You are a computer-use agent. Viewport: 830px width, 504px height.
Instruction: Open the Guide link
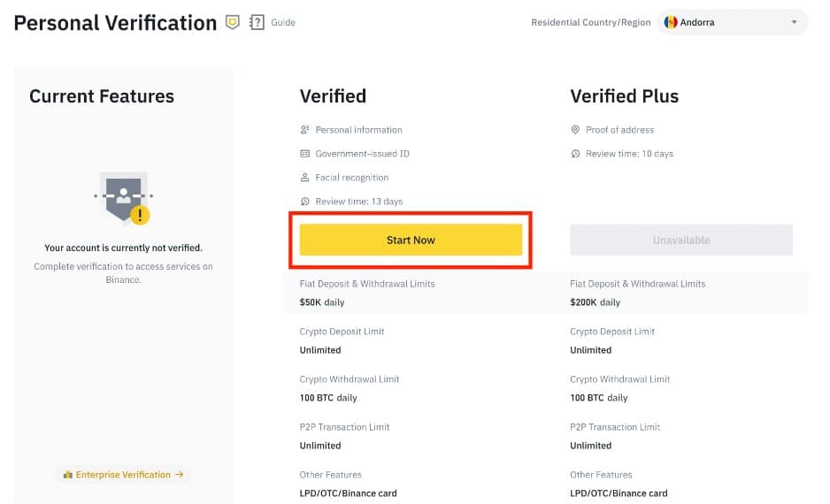tap(283, 22)
